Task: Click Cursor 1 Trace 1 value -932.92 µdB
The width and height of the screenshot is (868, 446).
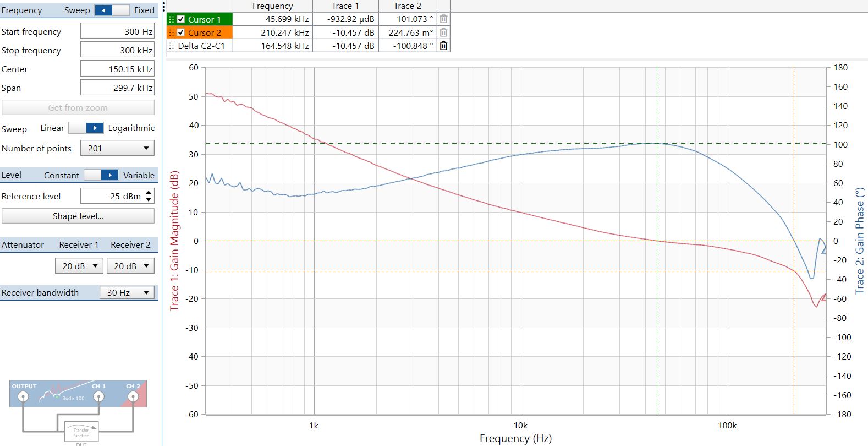Action: [351, 19]
